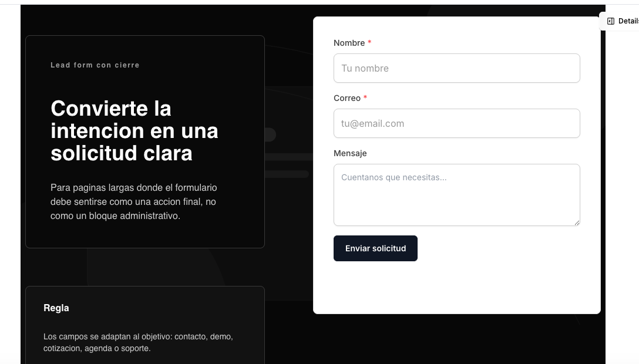Submit with the Enviar solicitud button
Screen dimensions: 639x364
point(375,248)
